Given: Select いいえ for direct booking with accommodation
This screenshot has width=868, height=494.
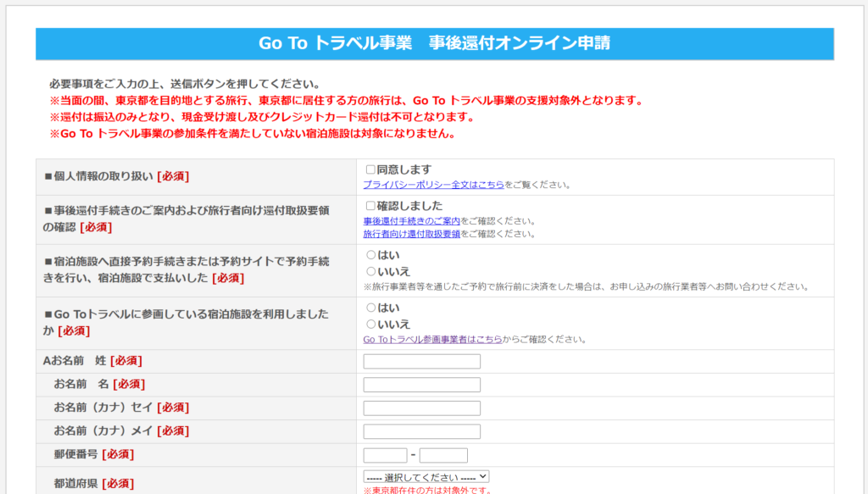Looking at the screenshot, I should [370, 271].
